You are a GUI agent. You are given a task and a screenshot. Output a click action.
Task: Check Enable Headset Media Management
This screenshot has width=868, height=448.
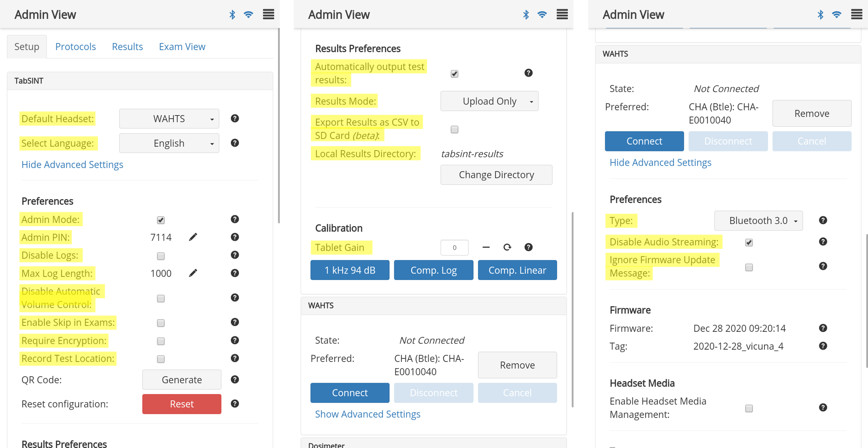749,408
